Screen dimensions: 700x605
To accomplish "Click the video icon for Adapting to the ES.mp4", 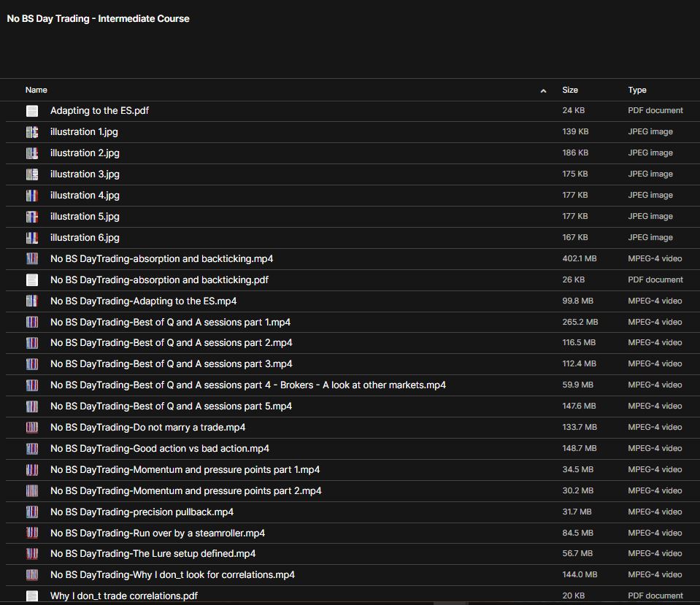I will point(31,301).
